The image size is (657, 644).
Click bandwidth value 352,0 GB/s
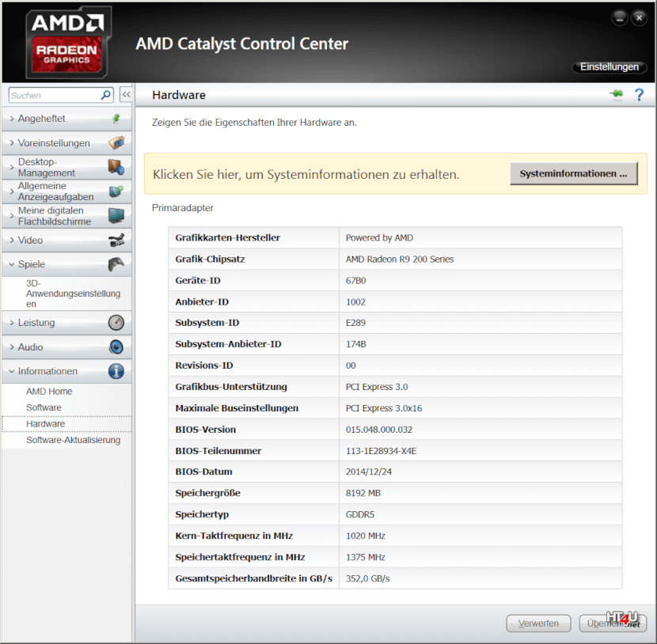pos(367,578)
